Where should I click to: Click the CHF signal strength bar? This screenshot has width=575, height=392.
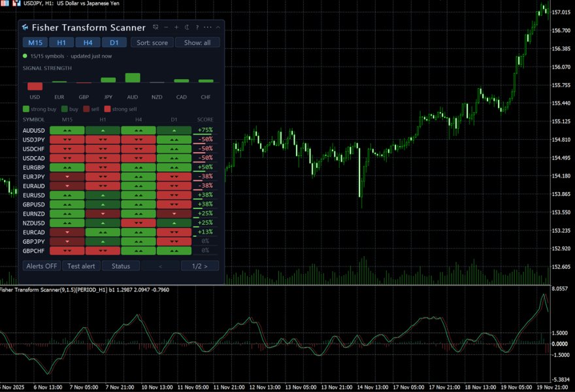click(206, 81)
